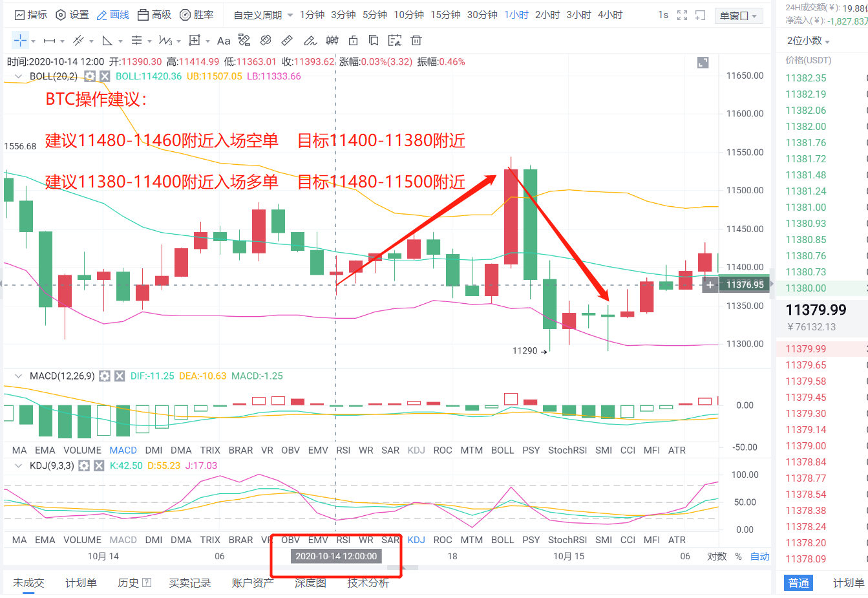Open the 指标 indicators panel
This screenshot has height=598, width=868.
click(x=30, y=15)
